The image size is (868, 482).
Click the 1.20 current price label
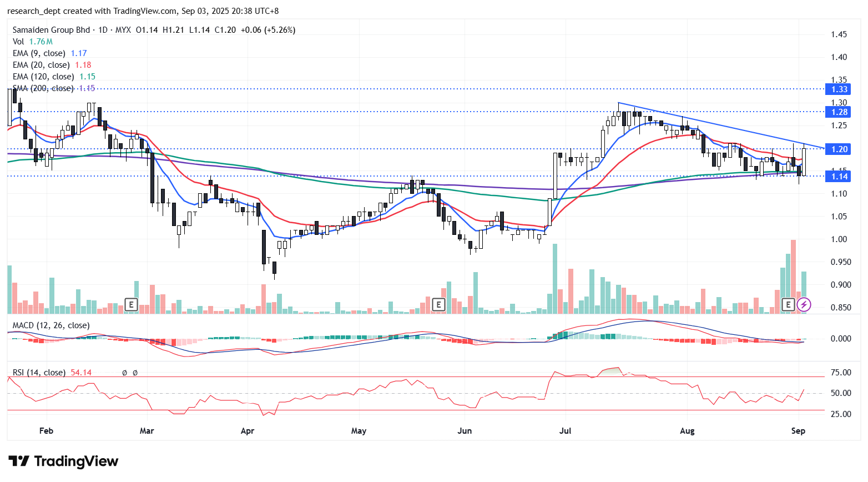tap(839, 149)
